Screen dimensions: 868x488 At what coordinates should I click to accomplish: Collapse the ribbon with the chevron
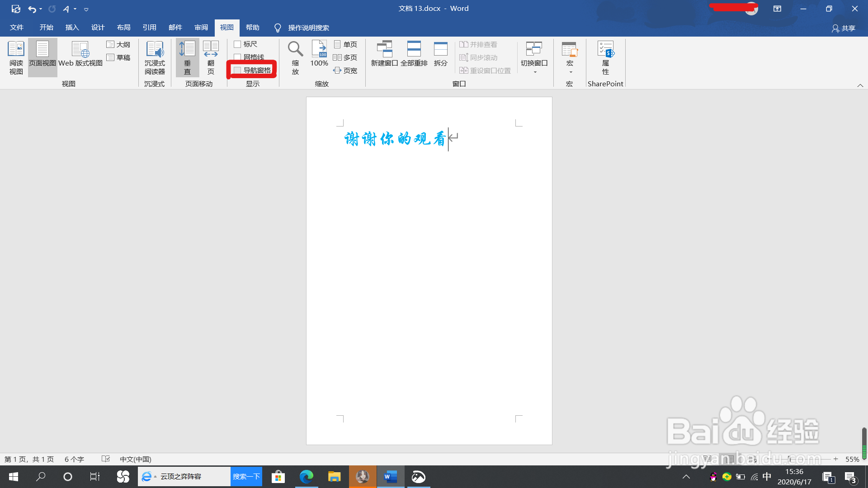(x=860, y=85)
